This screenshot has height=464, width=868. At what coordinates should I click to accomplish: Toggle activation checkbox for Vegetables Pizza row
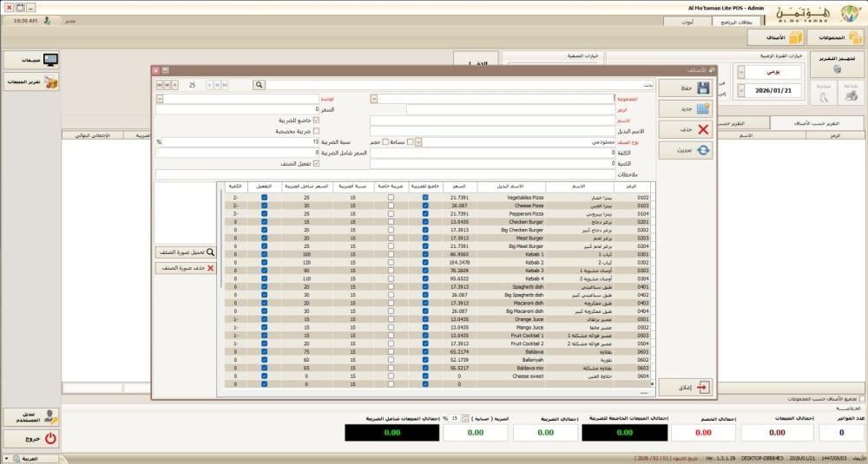tap(264, 198)
